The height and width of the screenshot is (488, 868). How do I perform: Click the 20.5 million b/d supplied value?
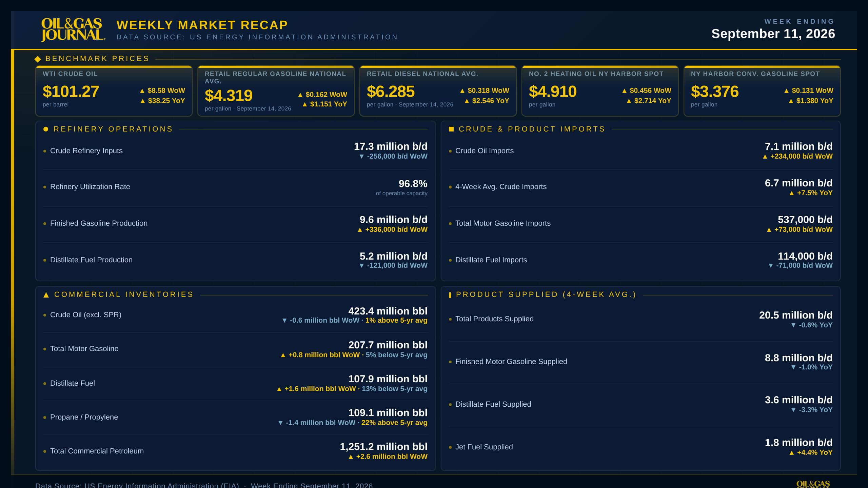coord(796,315)
